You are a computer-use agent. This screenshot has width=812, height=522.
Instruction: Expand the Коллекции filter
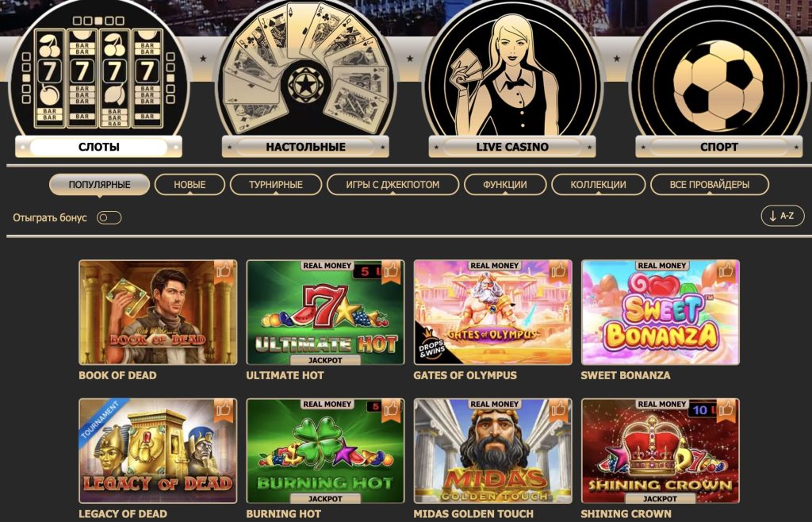(x=598, y=185)
